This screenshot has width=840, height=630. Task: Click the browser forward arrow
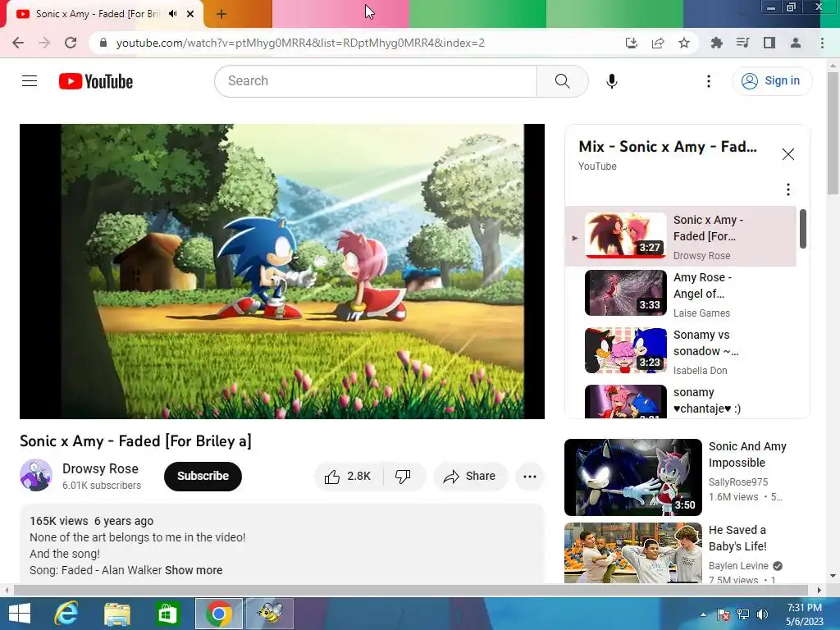click(44, 43)
